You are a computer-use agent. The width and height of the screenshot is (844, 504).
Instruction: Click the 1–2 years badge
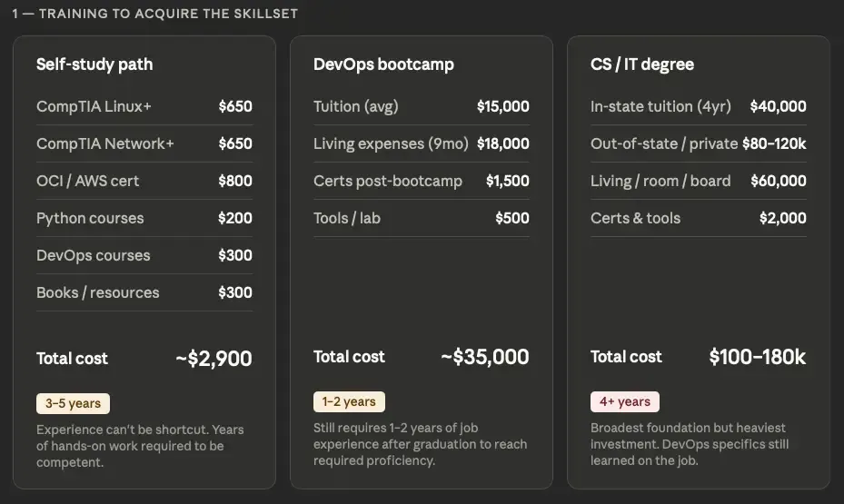349,402
